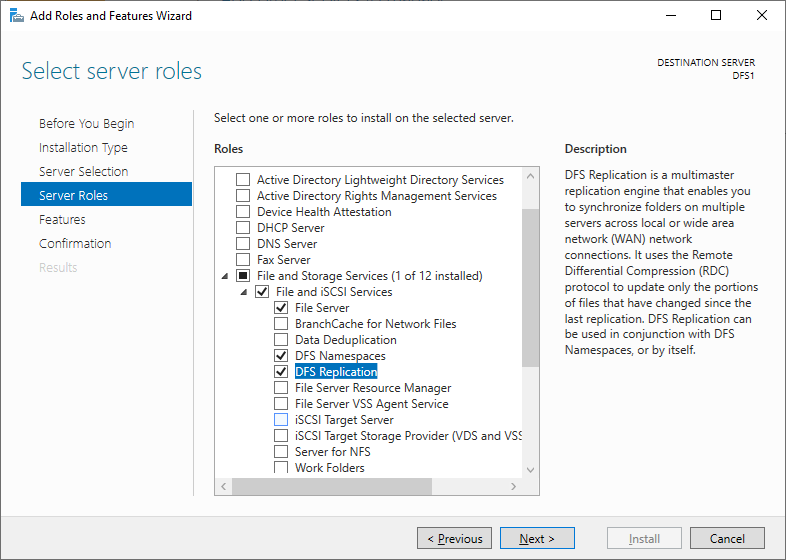Select the Fax Server label
The width and height of the screenshot is (786, 560).
point(284,260)
